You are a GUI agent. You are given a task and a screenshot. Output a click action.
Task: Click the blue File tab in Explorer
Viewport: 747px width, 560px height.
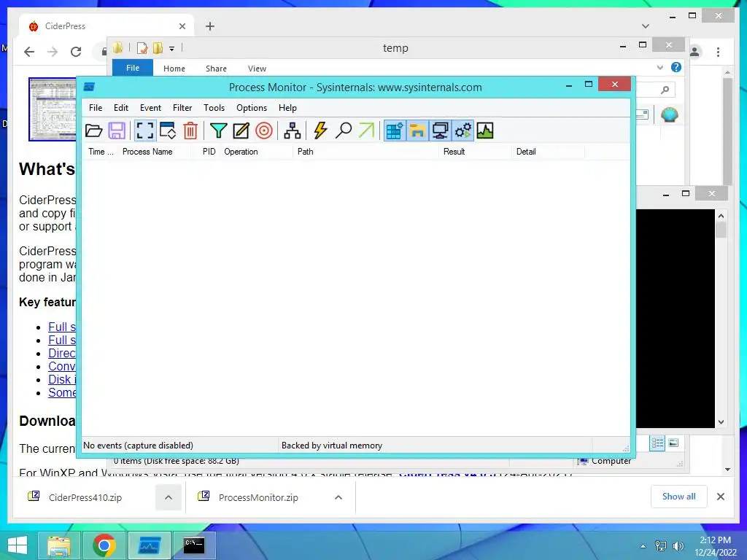click(133, 68)
